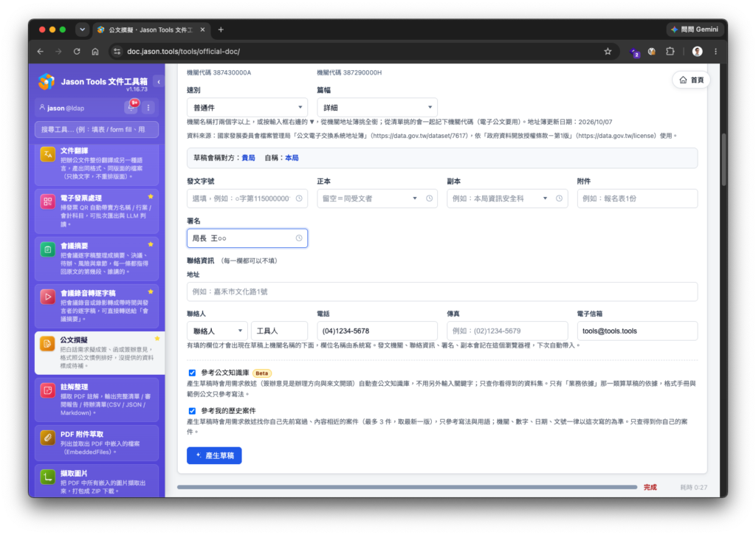Go to browser home page icon
756x535 pixels.
coord(95,52)
